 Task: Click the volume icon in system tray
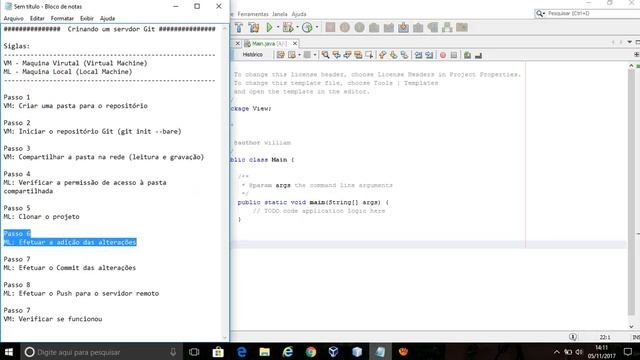tap(579, 352)
